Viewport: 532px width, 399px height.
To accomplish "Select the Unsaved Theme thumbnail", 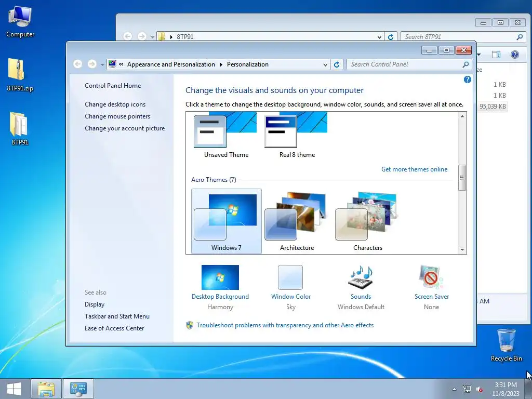I will coord(226,136).
